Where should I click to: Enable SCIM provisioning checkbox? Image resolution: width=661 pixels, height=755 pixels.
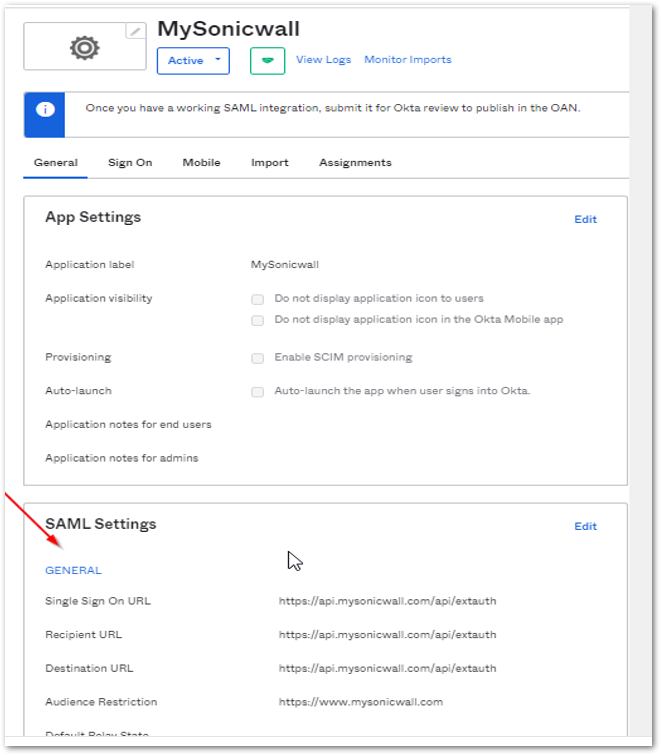[258, 358]
